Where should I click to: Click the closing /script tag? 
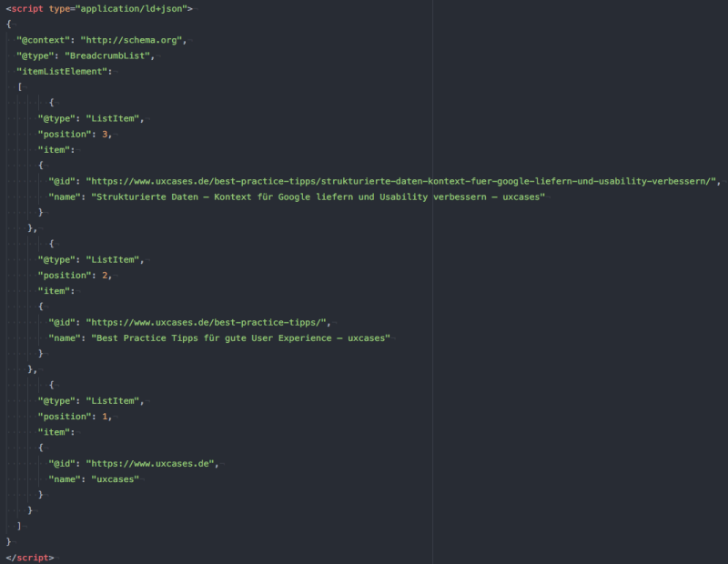(30, 558)
